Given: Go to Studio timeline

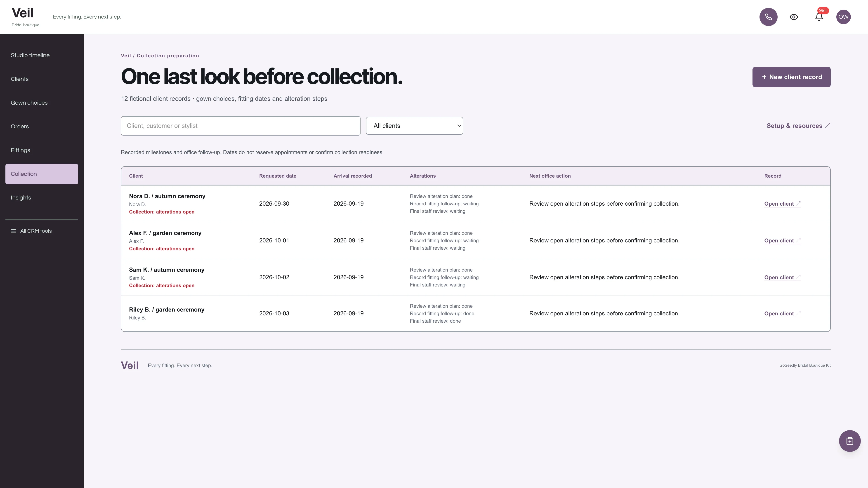Looking at the screenshot, I should coord(42,55).
